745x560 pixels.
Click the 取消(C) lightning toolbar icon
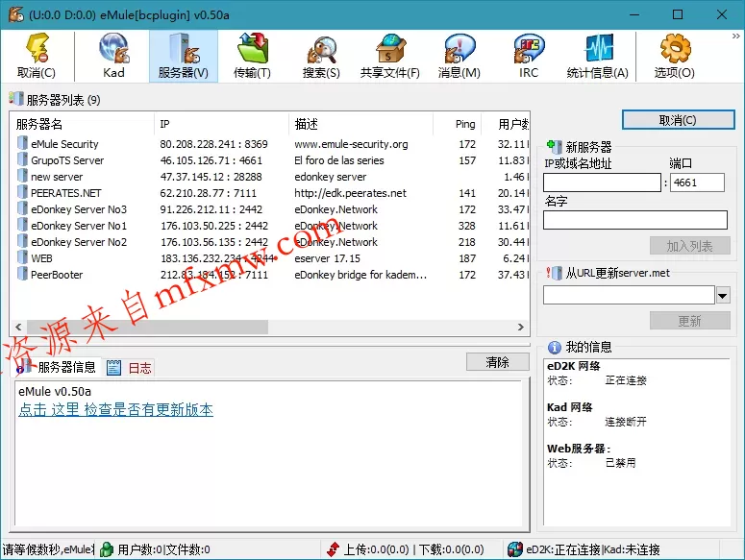point(37,56)
